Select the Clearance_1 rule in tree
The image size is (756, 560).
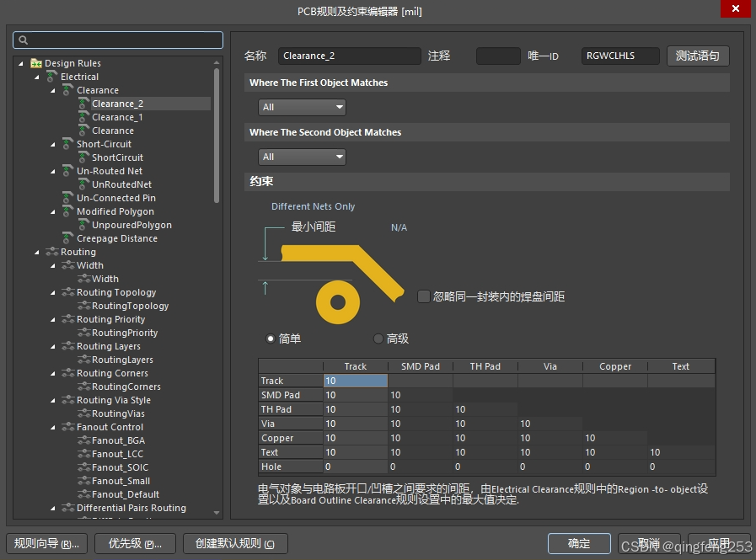coord(117,117)
